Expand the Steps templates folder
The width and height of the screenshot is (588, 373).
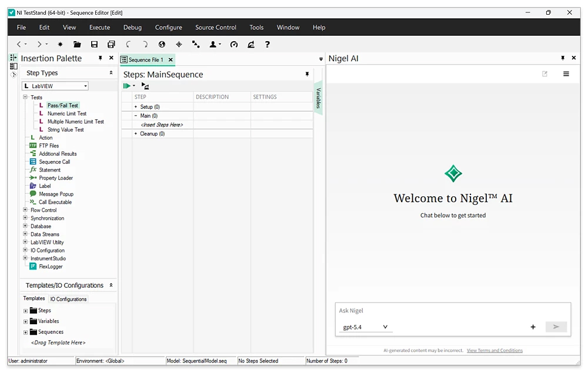pos(25,311)
